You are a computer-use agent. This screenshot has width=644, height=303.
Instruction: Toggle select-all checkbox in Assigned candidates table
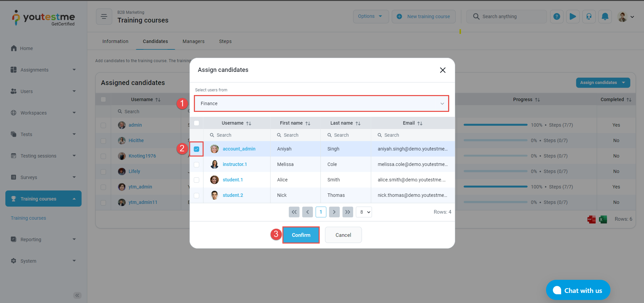coord(103,99)
